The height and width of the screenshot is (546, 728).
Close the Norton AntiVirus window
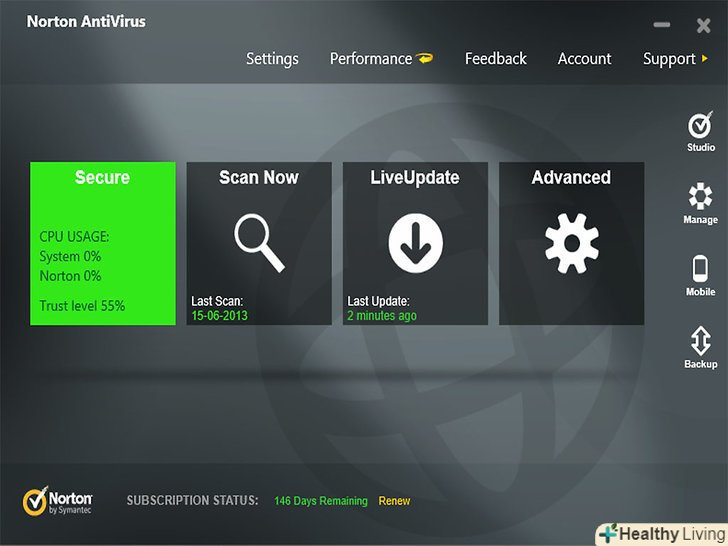coord(703,26)
